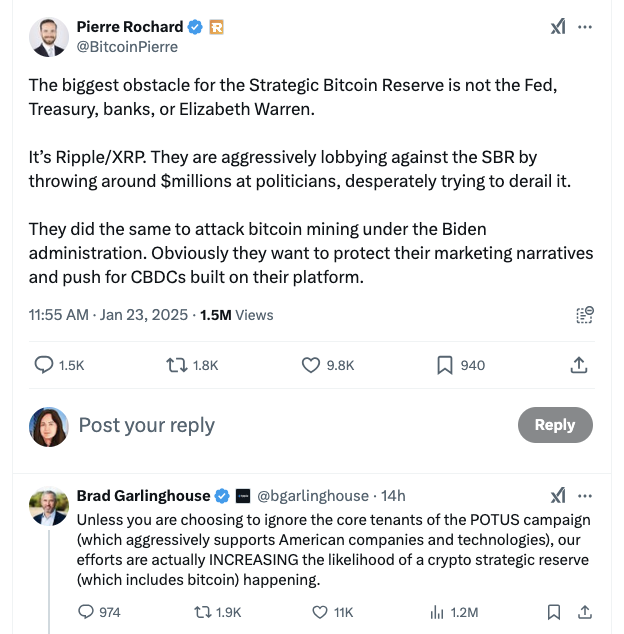Viewport: 624px width, 634px height.
Task: Repost Pierre Rochard's tweet
Action: (176, 365)
